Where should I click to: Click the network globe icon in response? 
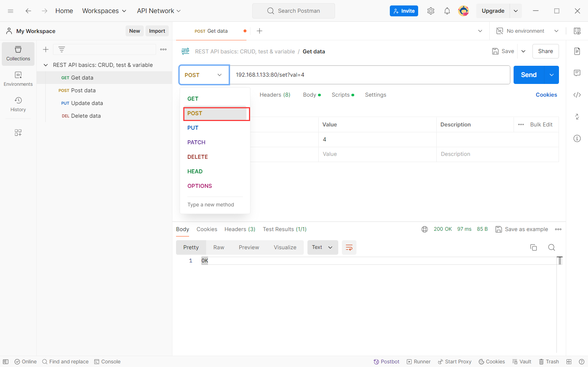425,229
